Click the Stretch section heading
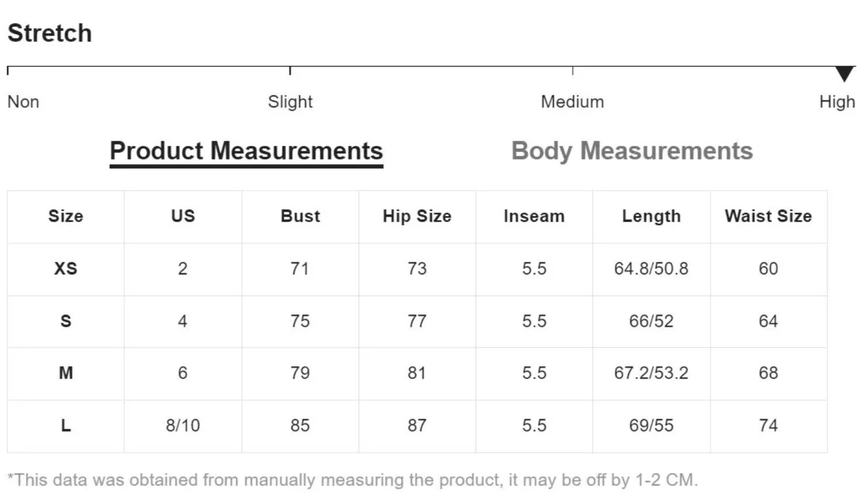The image size is (857, 504). [49, 33]
